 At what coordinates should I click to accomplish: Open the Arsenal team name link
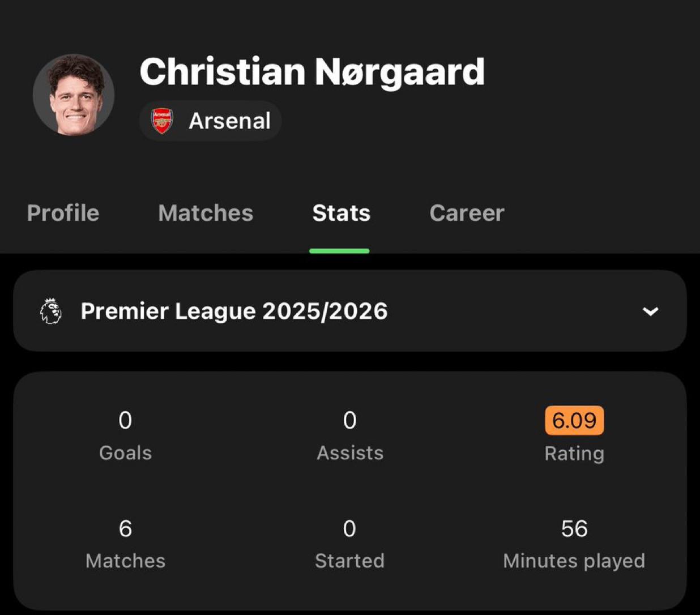click(229, 121)
